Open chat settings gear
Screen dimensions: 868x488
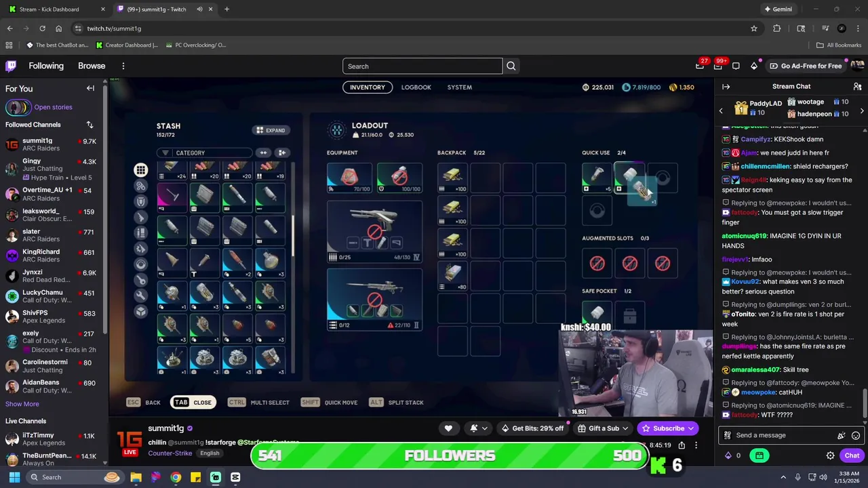pyautogui.click(x=830, y=455)
